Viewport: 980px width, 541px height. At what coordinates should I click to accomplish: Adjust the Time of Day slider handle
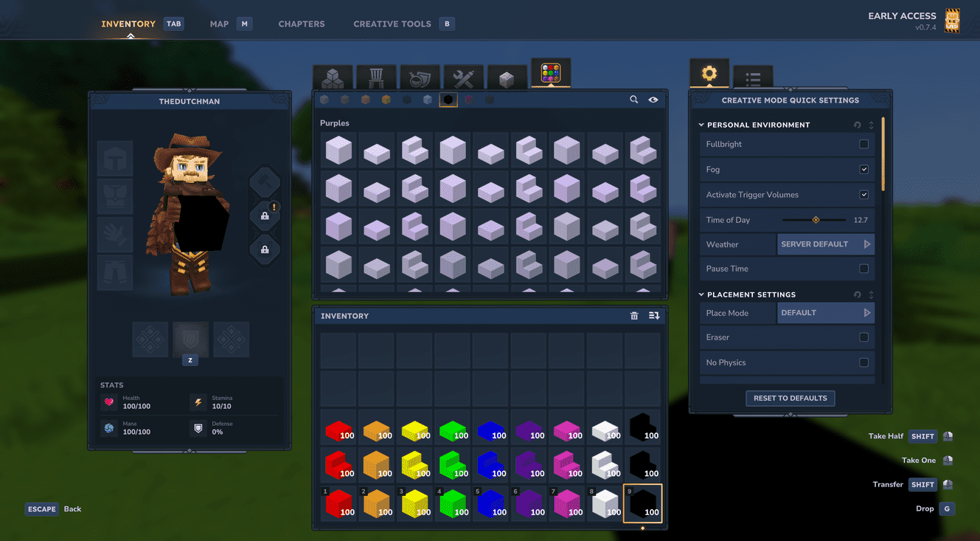[816, 220]
